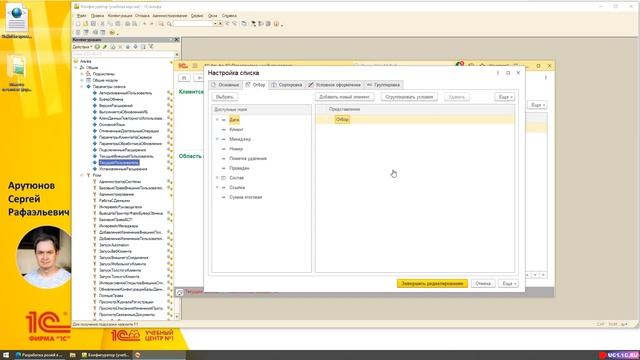
Task: Select АвторизованныйПользователь session parameter
Action: pos(125,93)
